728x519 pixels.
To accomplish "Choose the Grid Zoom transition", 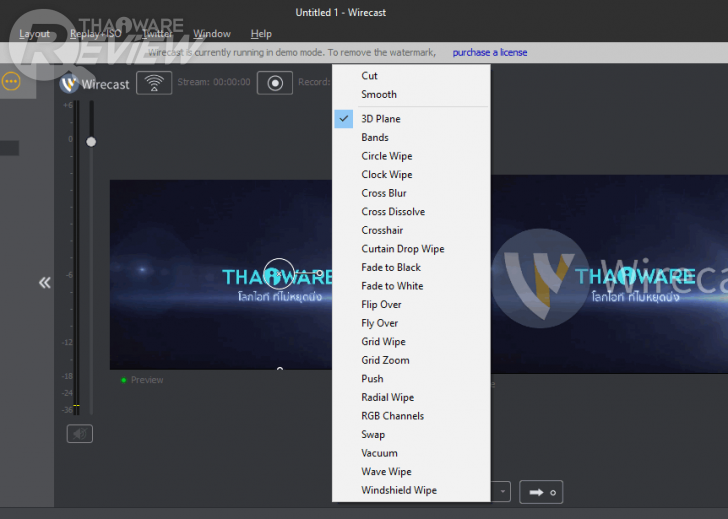I will 411,360.
